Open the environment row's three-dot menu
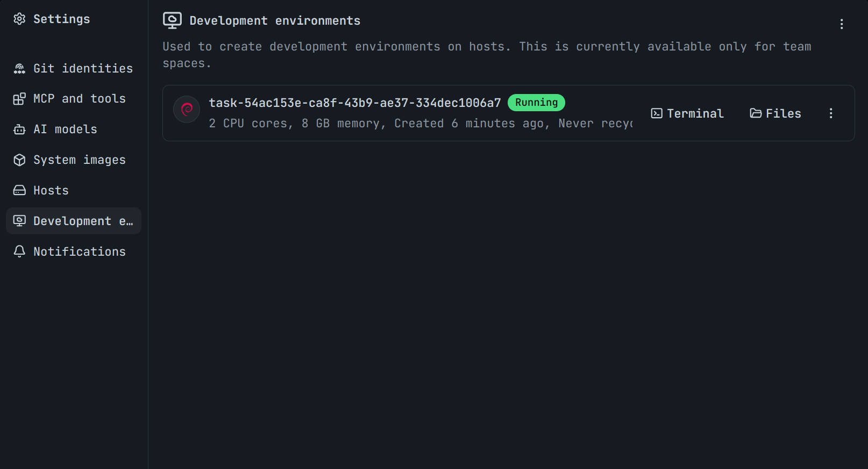Screen dimensions: 868x469 click(x=831, y=113)
